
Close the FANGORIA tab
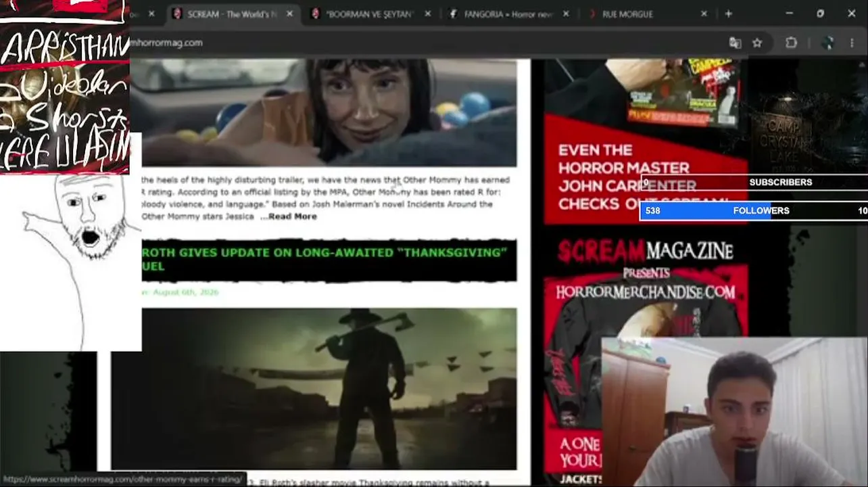coord(566,14)
